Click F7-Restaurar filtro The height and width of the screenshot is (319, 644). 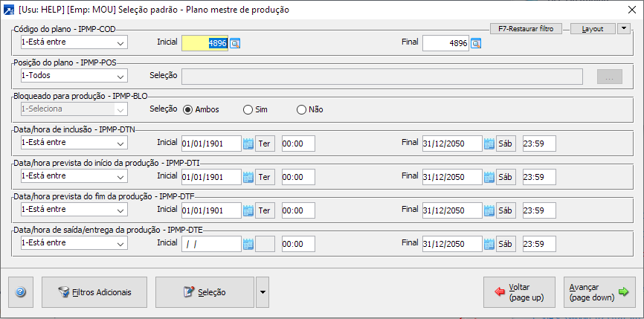click(526, 29)
